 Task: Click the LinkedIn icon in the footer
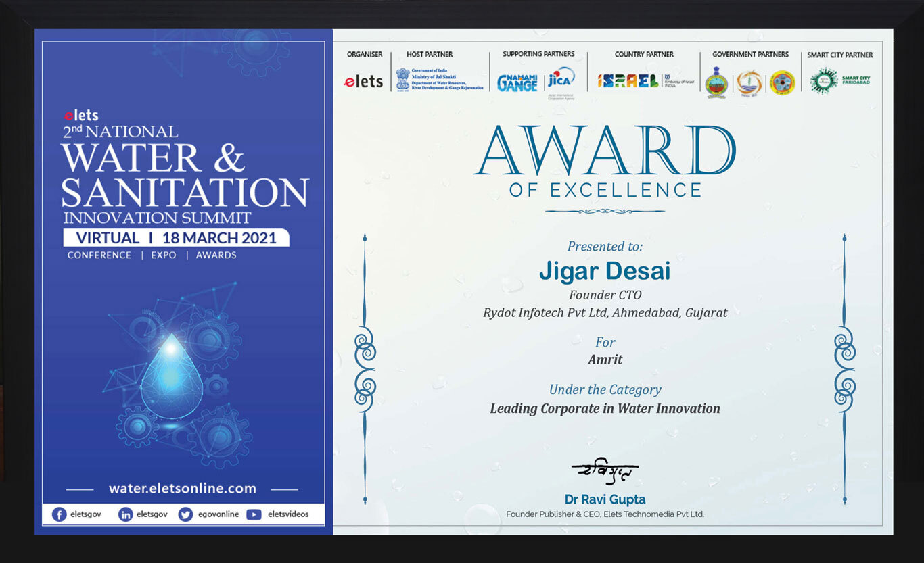[125, 514]
